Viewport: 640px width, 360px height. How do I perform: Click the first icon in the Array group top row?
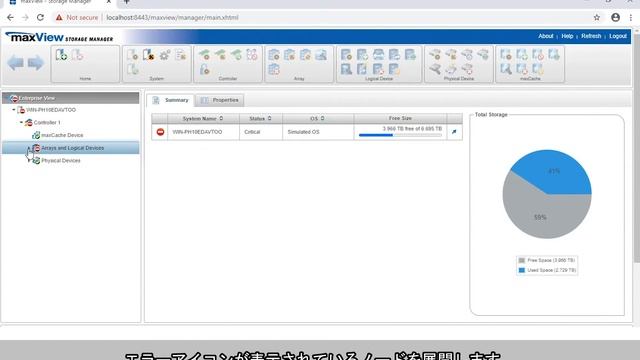274,55
